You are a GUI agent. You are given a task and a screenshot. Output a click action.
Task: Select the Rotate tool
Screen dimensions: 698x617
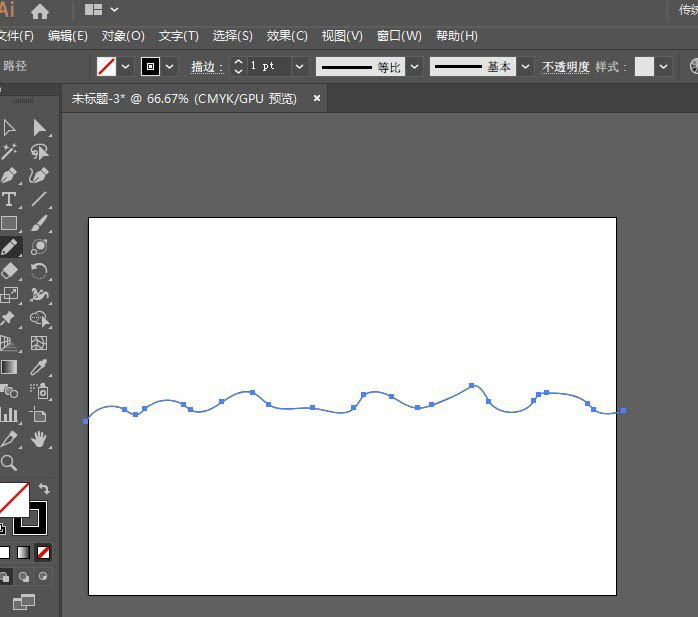(39, 271)
